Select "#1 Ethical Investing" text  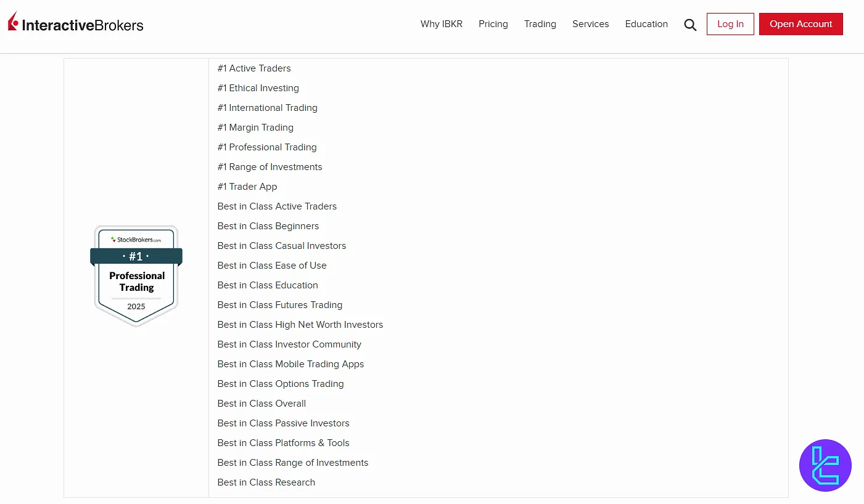click(258, 88)
